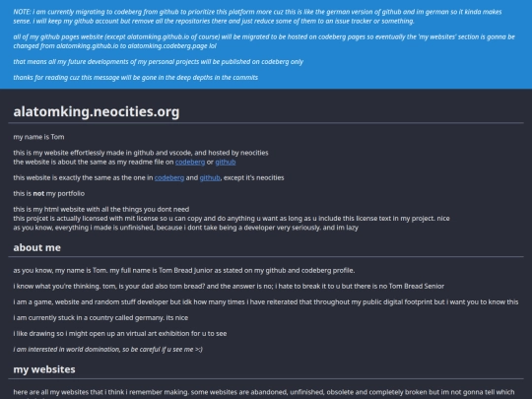The width and height of the screenshot is (532, 399).
Task: Click the sentence about the mit license
Action: [x=232, y=218]
